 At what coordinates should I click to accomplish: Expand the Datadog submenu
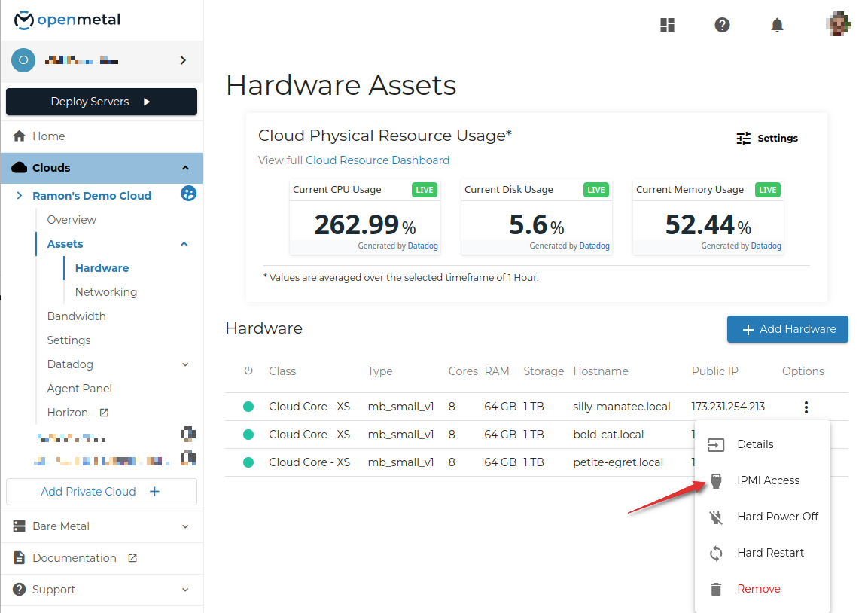click(185, 364)
